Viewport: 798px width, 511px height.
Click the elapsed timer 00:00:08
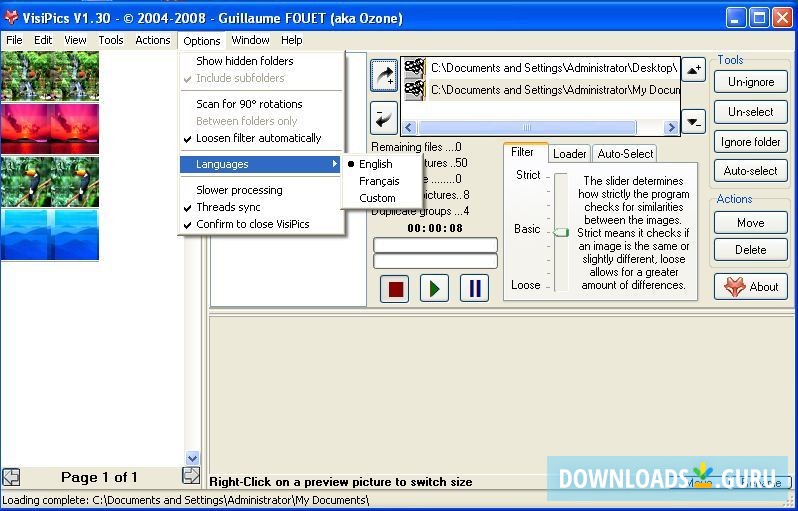[435, 228]
